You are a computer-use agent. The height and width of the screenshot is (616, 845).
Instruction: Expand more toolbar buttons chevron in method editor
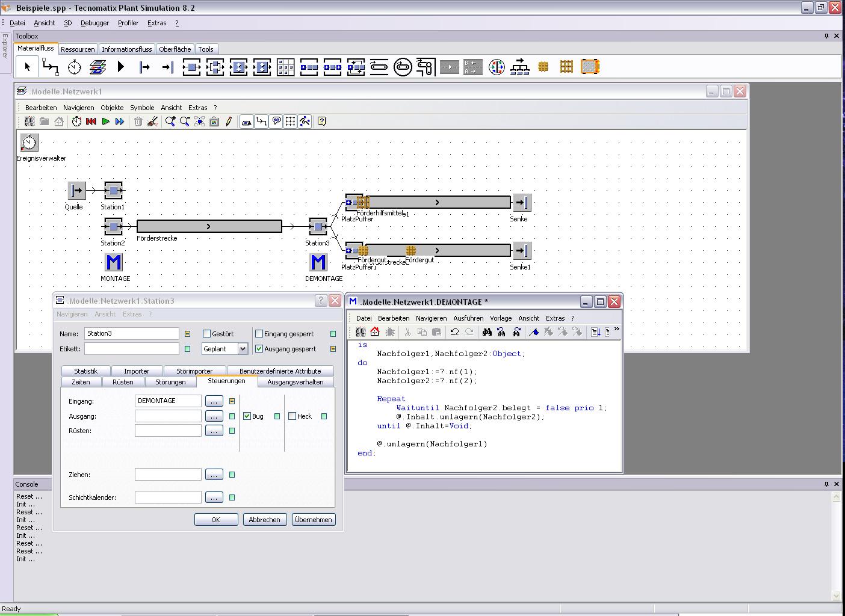click(616, 329)
